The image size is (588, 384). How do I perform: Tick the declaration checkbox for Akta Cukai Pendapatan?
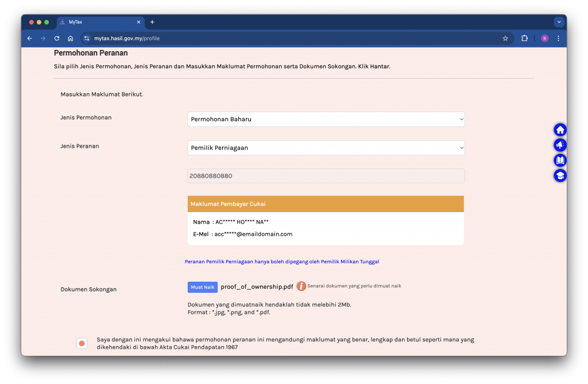click(82, 343)
